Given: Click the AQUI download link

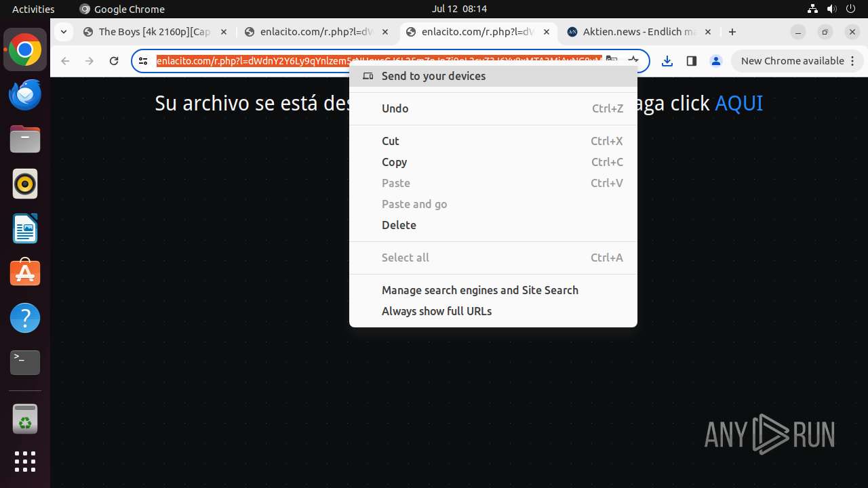Looking at the screenshot, I should [x=738, y=103].
